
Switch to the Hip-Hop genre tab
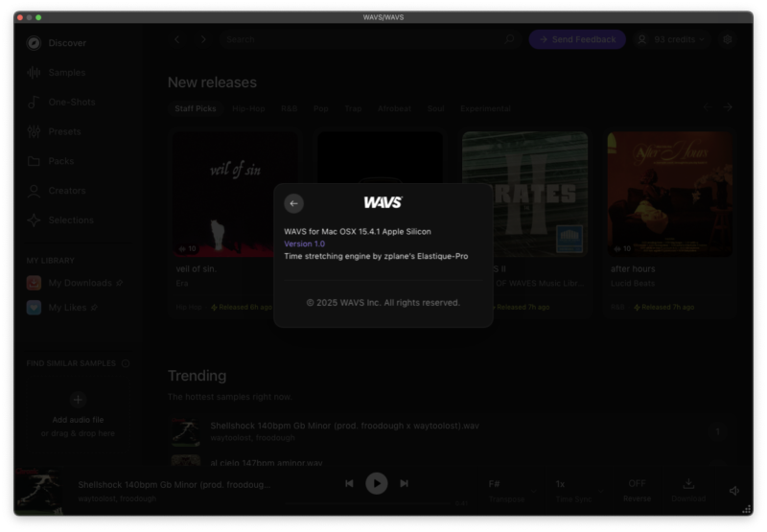pos(248,109)
